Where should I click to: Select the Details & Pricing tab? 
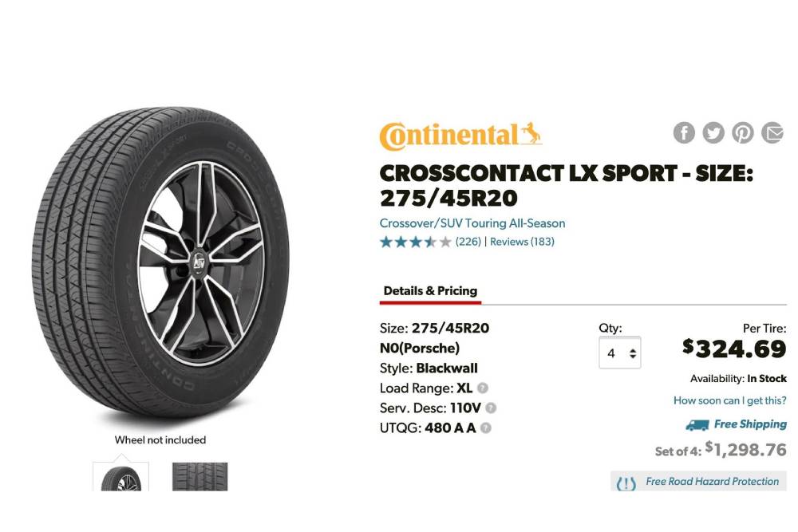coord(430,290)
